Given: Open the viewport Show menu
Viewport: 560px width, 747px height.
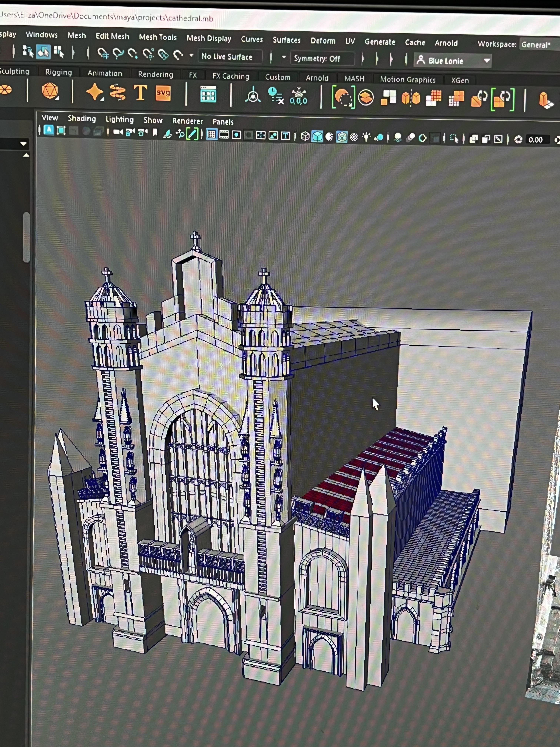Looking at the screenshot, I should pos(153,120).
